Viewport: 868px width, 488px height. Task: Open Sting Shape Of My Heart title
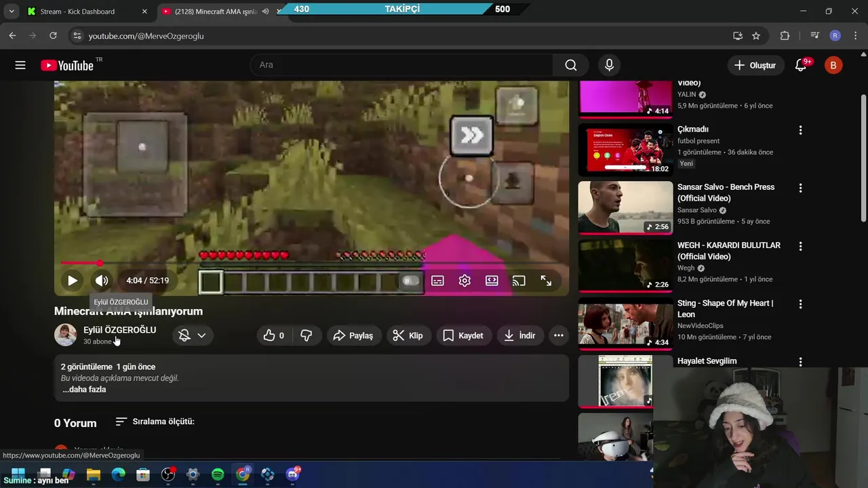pos(725,308)
